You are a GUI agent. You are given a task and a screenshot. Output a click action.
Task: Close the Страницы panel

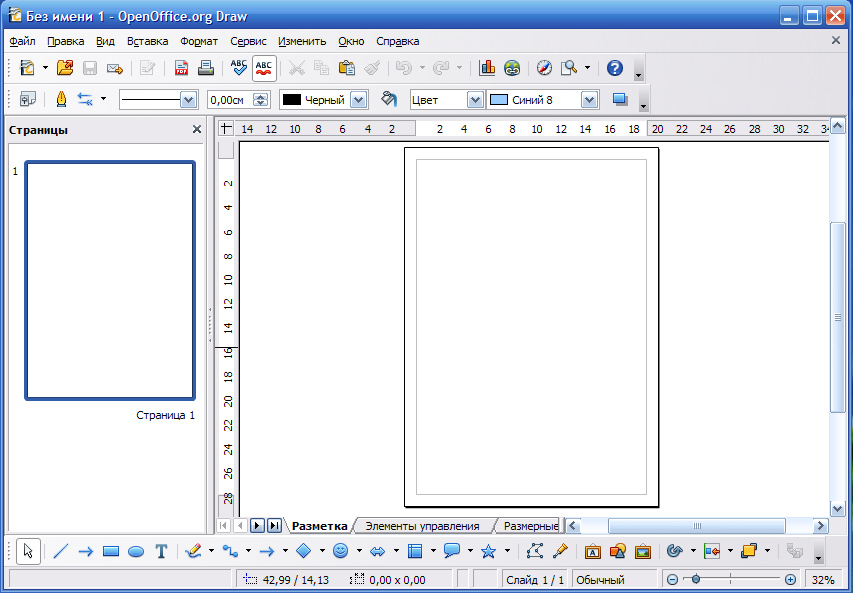point(197,130)
